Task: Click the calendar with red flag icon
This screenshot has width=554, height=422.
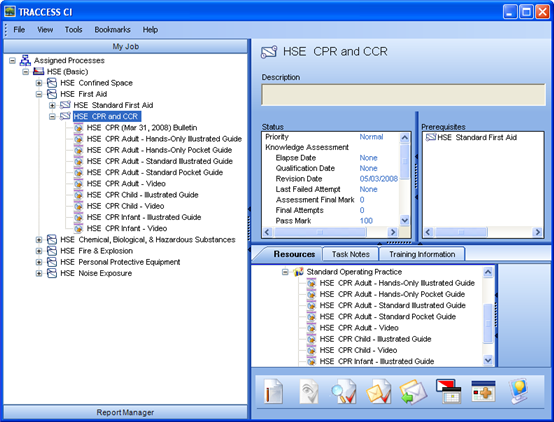Action: 448,391
